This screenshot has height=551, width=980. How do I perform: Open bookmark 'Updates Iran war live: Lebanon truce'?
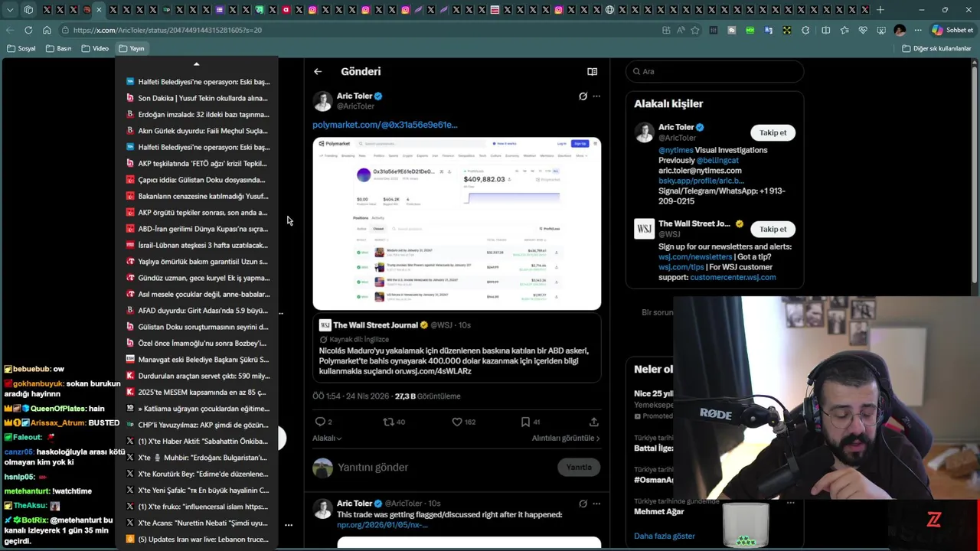(197, 540)
